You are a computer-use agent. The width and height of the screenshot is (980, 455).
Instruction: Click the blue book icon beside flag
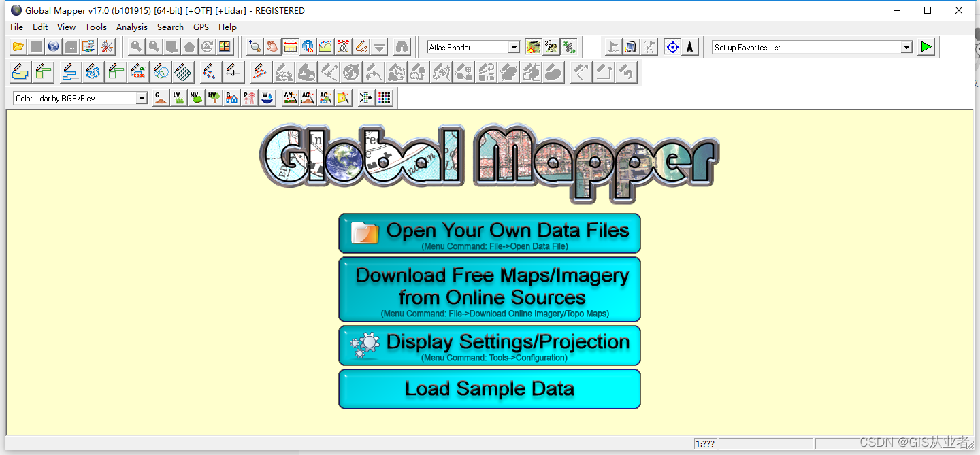point(631,47)
